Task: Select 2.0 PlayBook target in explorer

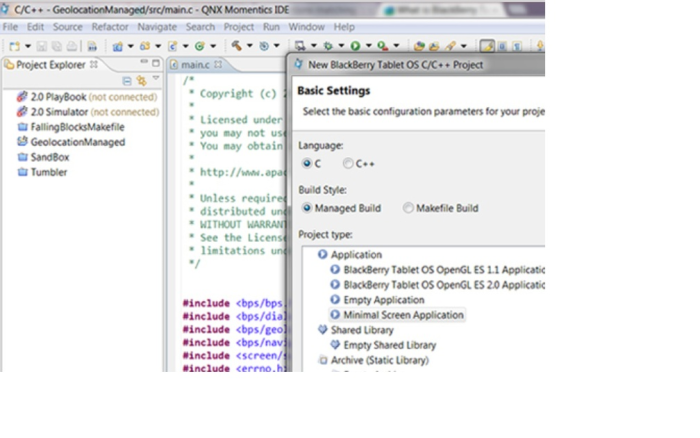Action: pyautogui.click(x=87, y=97)
